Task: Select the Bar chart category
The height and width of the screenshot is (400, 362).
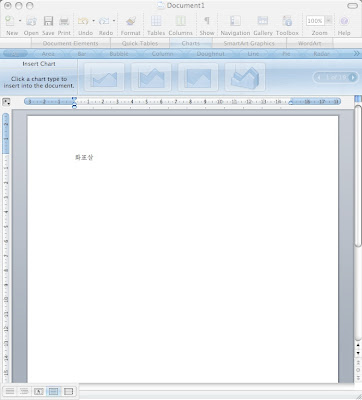Action: (82, 54)
